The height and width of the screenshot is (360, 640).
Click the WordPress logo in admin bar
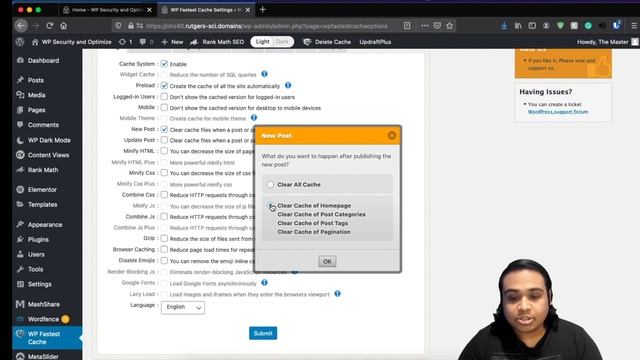pyautogui.click(x=20, y=42)
